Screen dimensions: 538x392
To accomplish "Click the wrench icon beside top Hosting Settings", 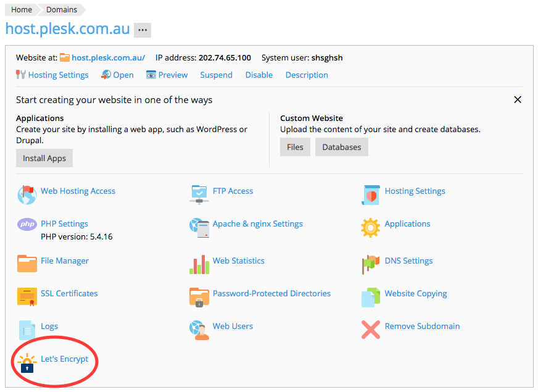I will [x=20, y=75].
